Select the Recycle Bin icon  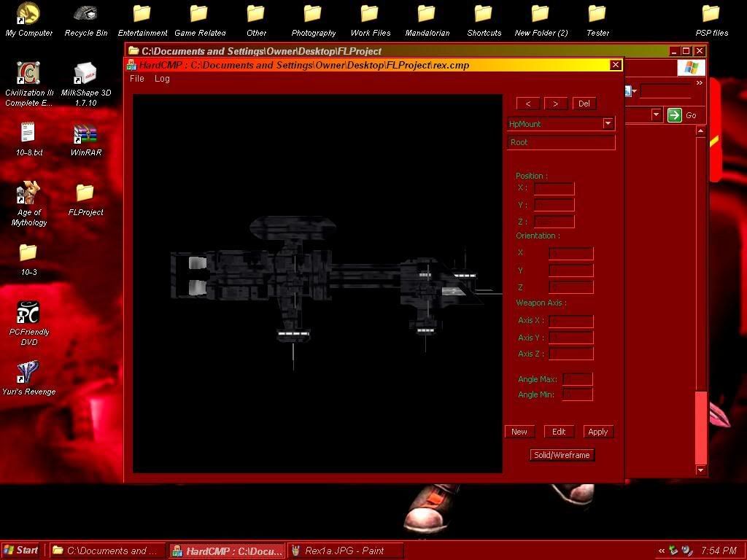coord(85,15)
